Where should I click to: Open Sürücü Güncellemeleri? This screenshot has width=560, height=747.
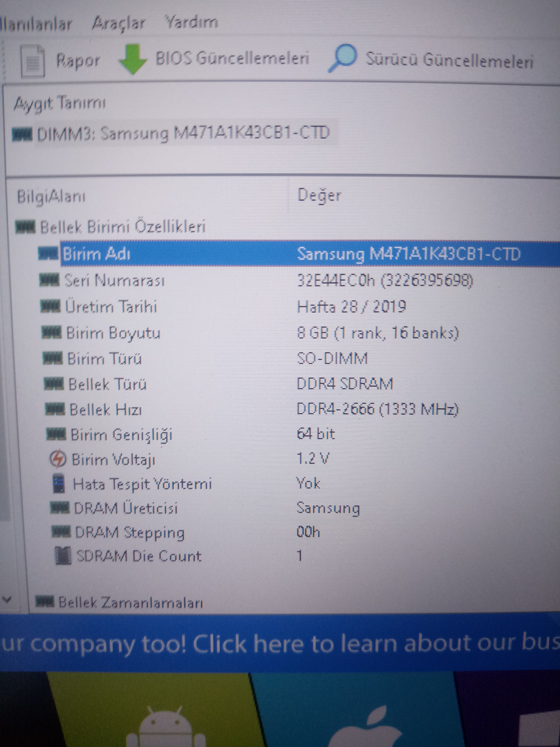coord(450,60)
